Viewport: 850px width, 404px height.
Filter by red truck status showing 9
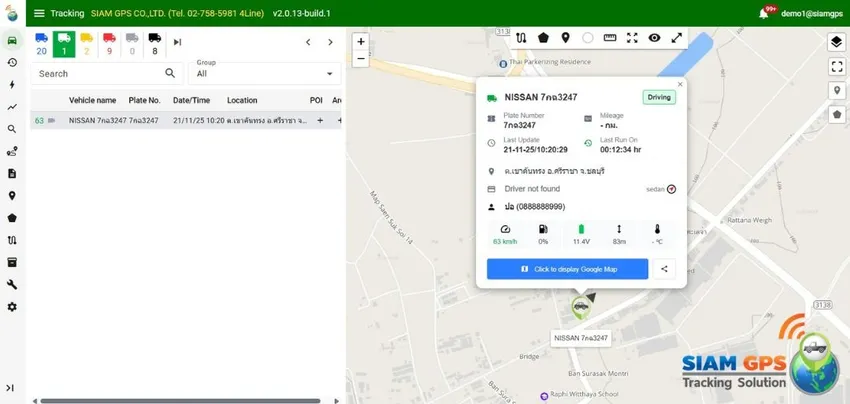(109, 44)
